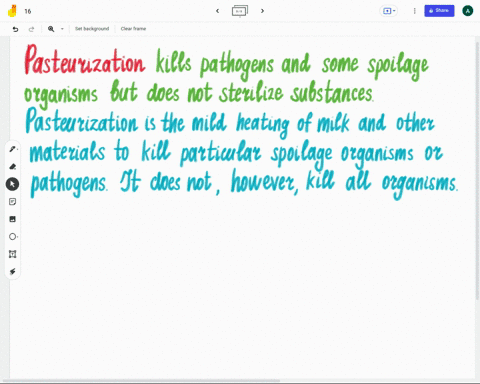Screen dimensions: 480x384
Task: Undo the last action
Action: point(15,29)
